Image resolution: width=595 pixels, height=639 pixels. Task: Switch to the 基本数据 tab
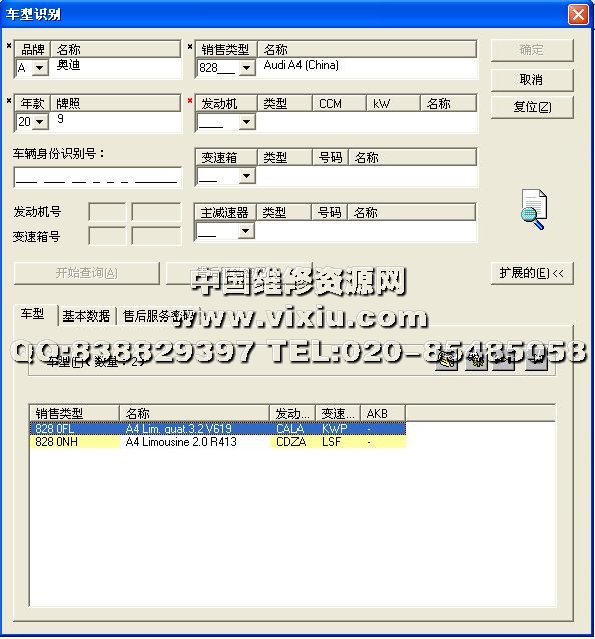pos(86,316)
